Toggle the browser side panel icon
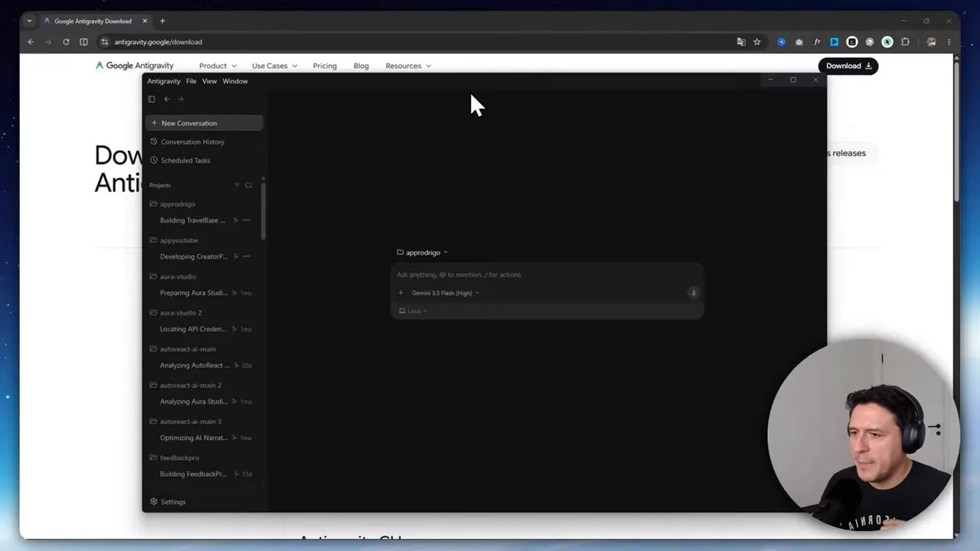Viewport: 980px width, 551px height. 83,42
